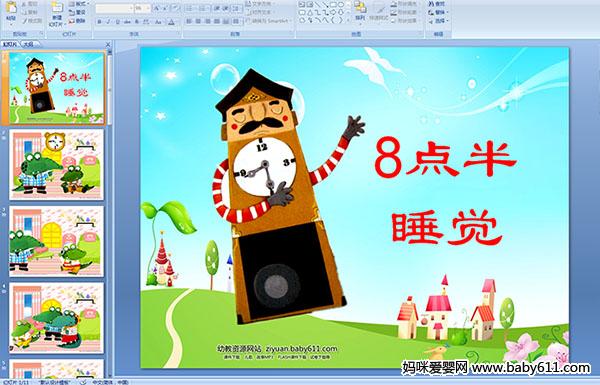Switch to the Outline (大纲) tab
The height and width of the screenshot is (385, 600).
[29, 44]
